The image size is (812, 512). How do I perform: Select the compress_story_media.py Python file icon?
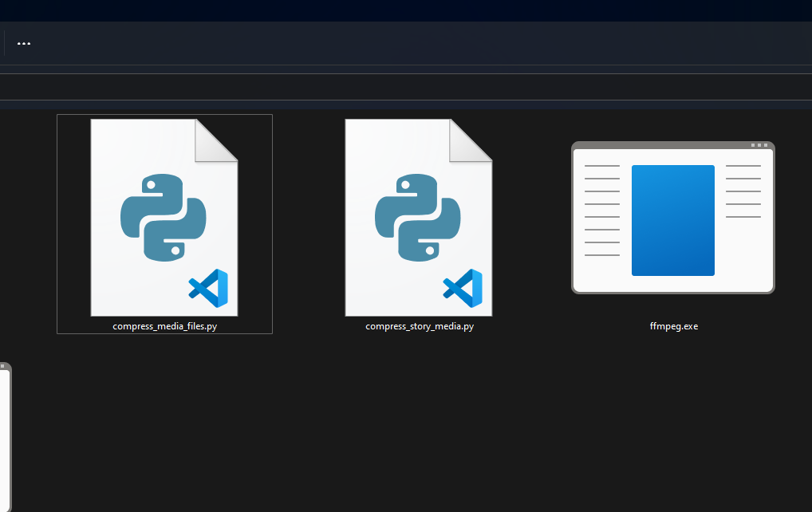[x=419, y=217]
